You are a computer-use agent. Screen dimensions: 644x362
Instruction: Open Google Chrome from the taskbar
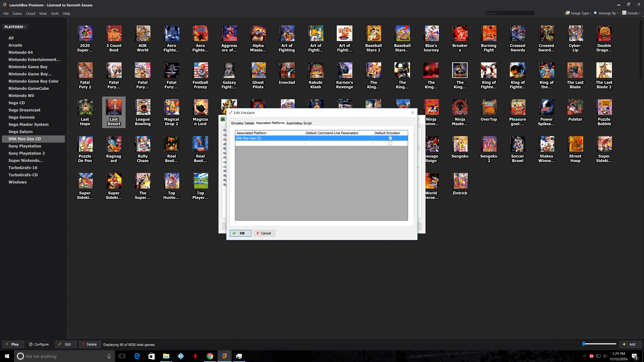click(x=210, y=356)
